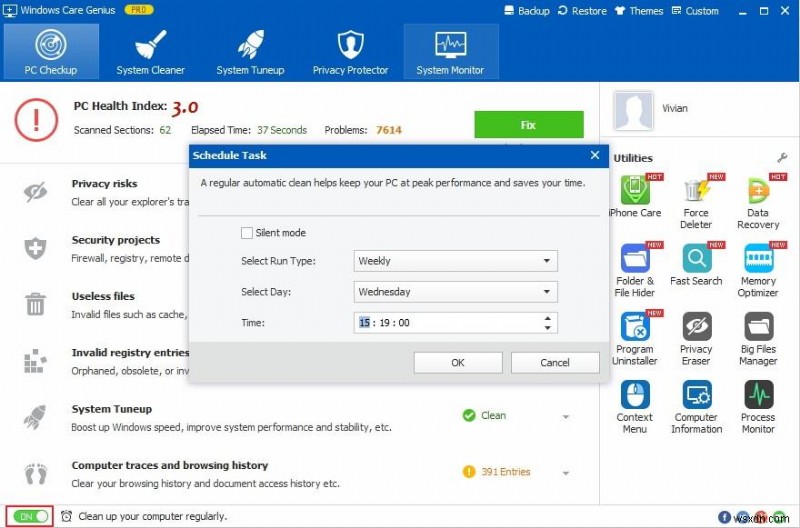Viewport: 800px width, 528px height.
Task: Decrease the time with the down arrow
Action: (x=547, y=328)
